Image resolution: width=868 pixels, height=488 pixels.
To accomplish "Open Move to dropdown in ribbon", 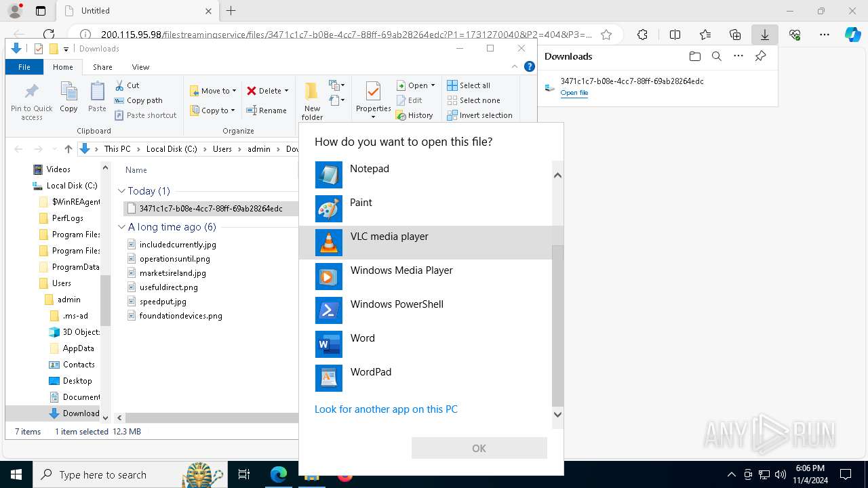I will (213, 91).
